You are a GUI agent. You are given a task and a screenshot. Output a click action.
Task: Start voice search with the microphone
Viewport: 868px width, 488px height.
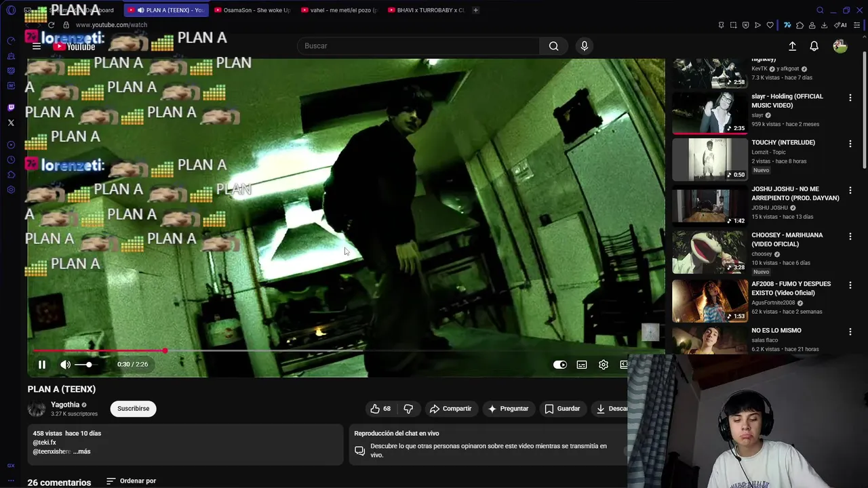[x=585, y=46]
